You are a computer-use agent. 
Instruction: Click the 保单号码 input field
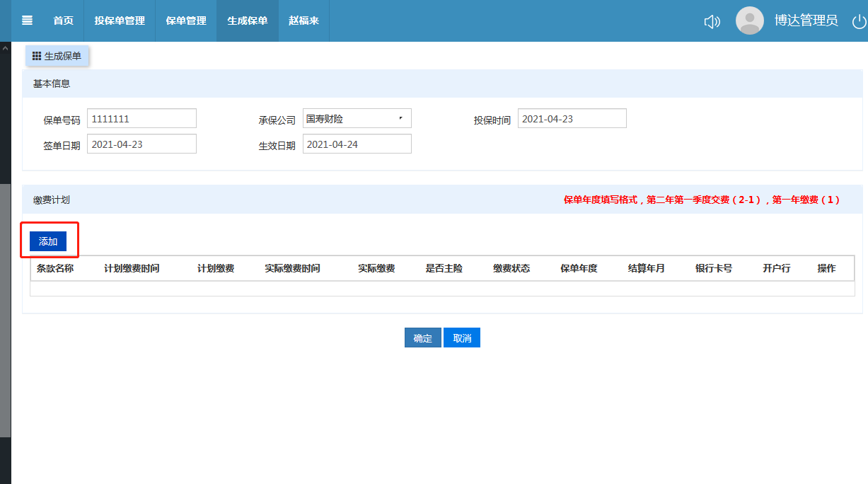[x=141, y=119]
